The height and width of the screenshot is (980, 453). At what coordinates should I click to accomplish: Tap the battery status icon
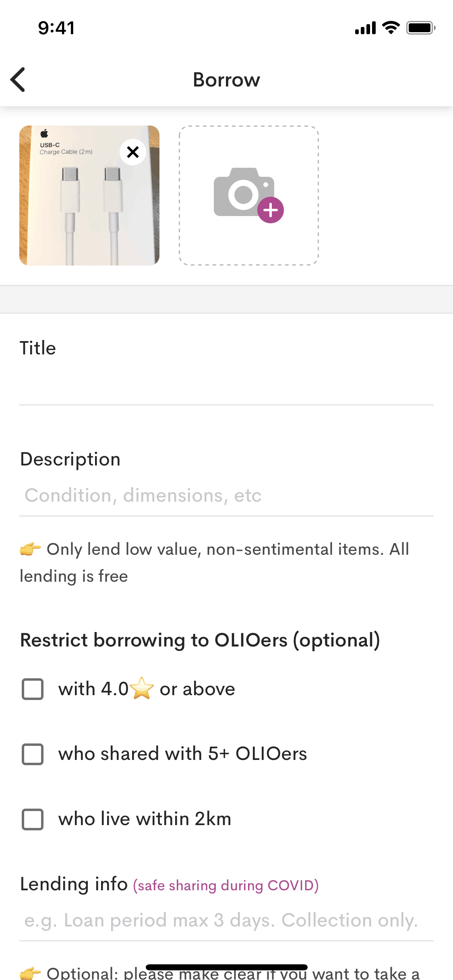(421, 28)
